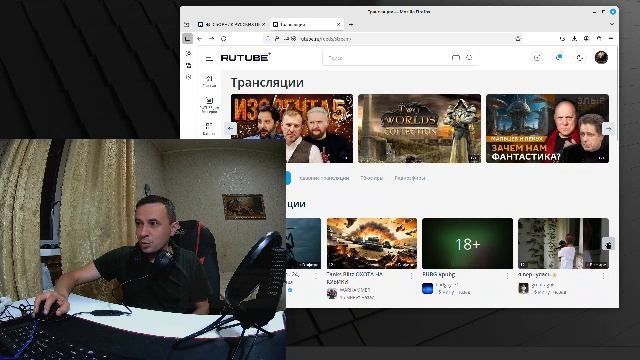Click the top browser vertical sidebar icon
The width and height of the screenshot is (640, 360).
pyautogui.click(x=188, y=53)
